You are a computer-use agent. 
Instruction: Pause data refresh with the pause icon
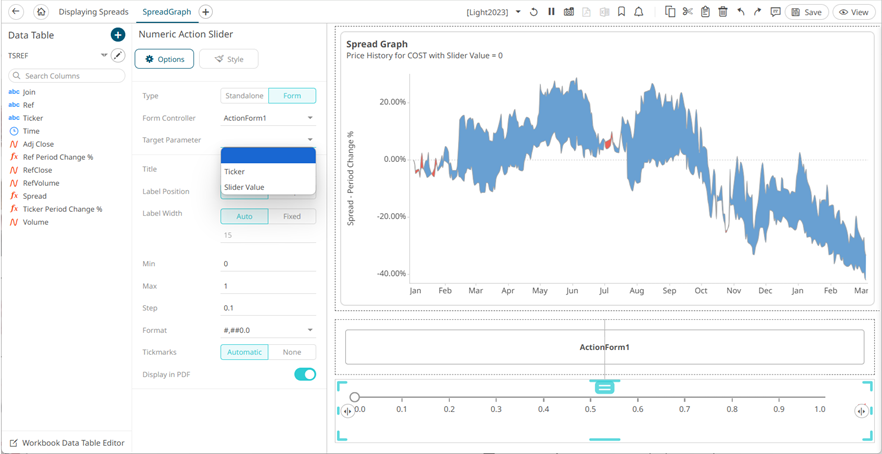pos(551,12)
